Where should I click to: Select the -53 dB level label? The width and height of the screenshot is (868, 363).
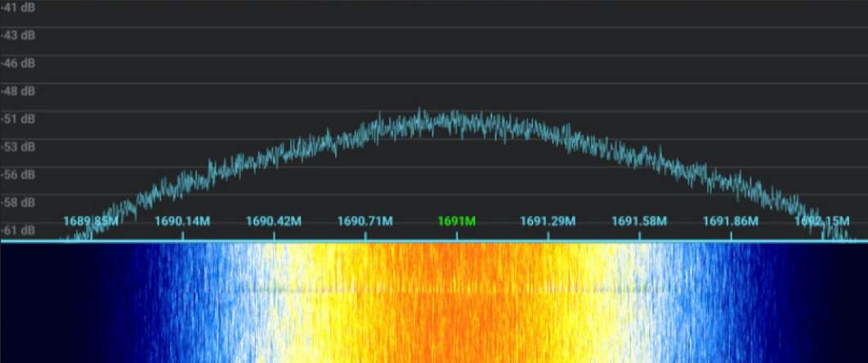click(x=18, y=147)
